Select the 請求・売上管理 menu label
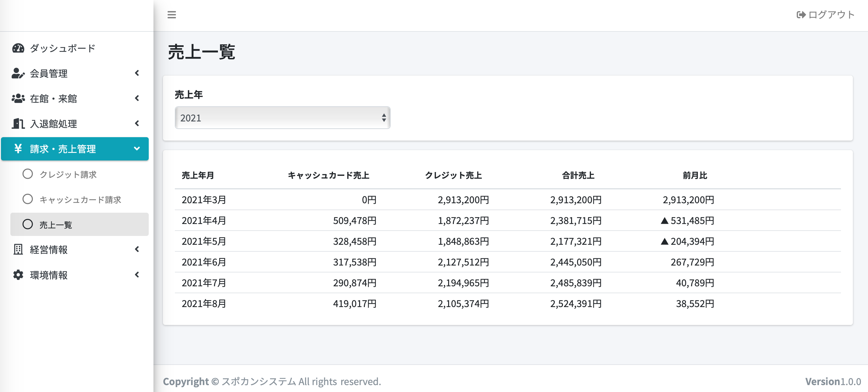 pyautogui.click(x=63, y=148)
